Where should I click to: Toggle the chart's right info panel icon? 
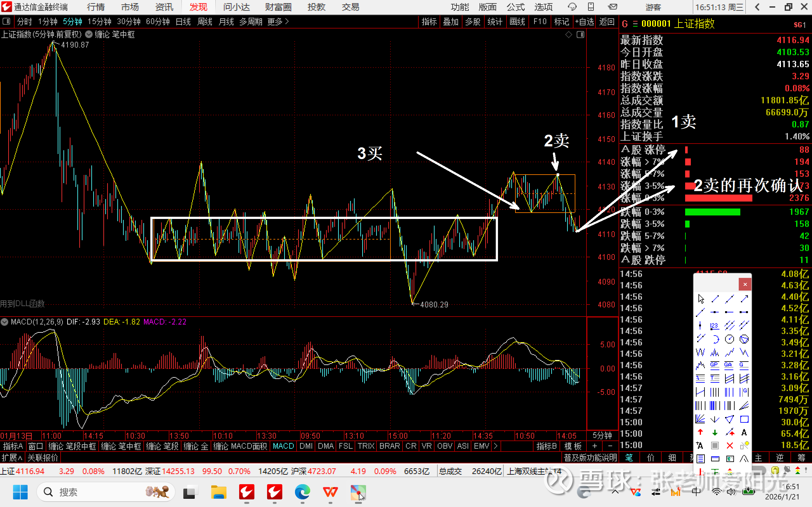click(x=580, y=35)
